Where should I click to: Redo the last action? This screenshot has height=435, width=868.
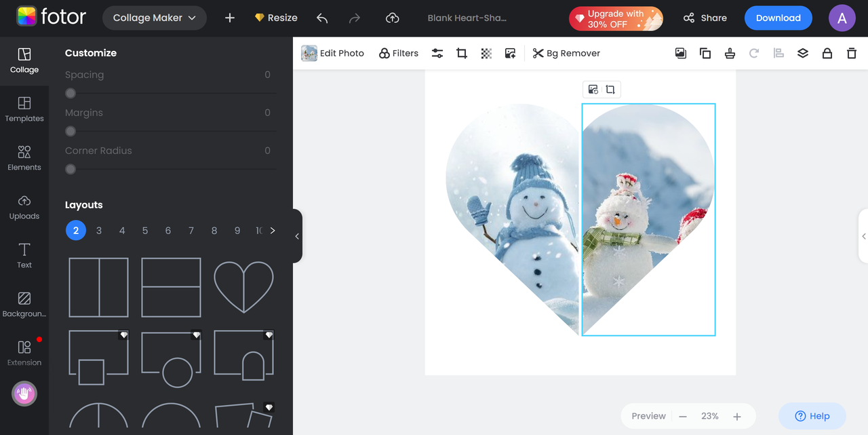355,18
